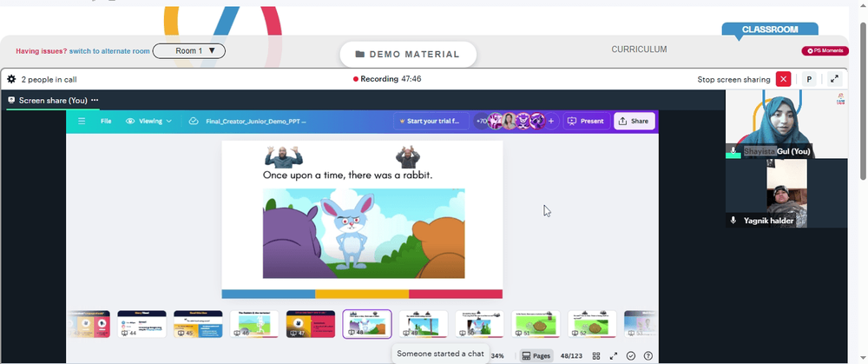Click the 2 people in call label
Image resolution: width=868 pixels, height=364 pixels.
tap(49, 79)
